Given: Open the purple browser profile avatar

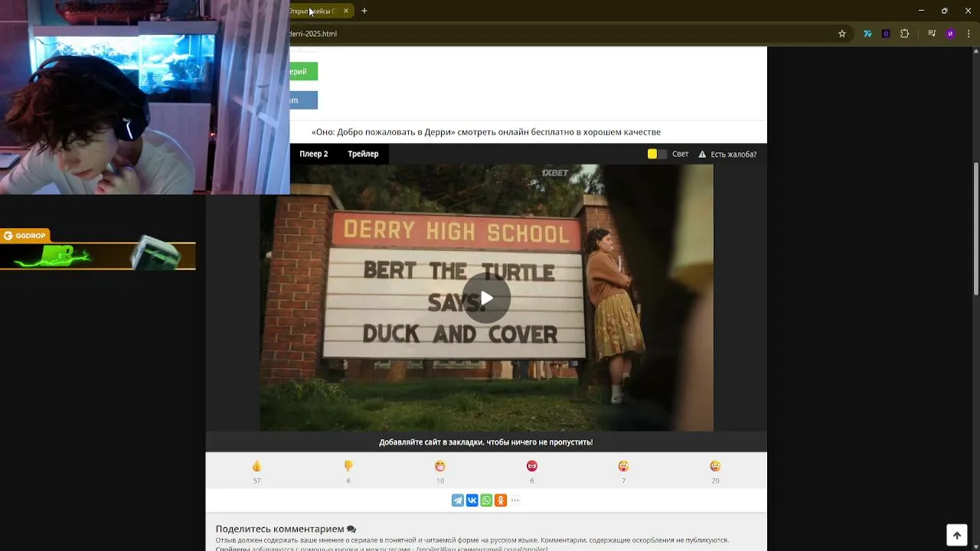Looking at the screenshot, I should pos(950,34).
